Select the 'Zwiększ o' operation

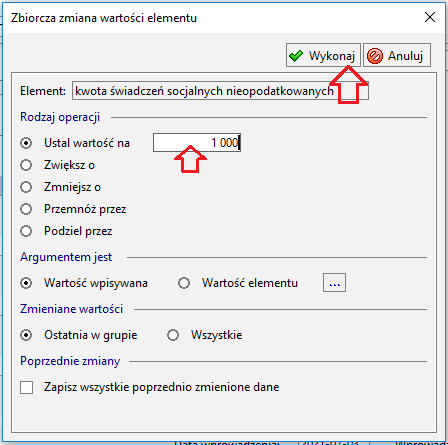click(x=26, y=165)
